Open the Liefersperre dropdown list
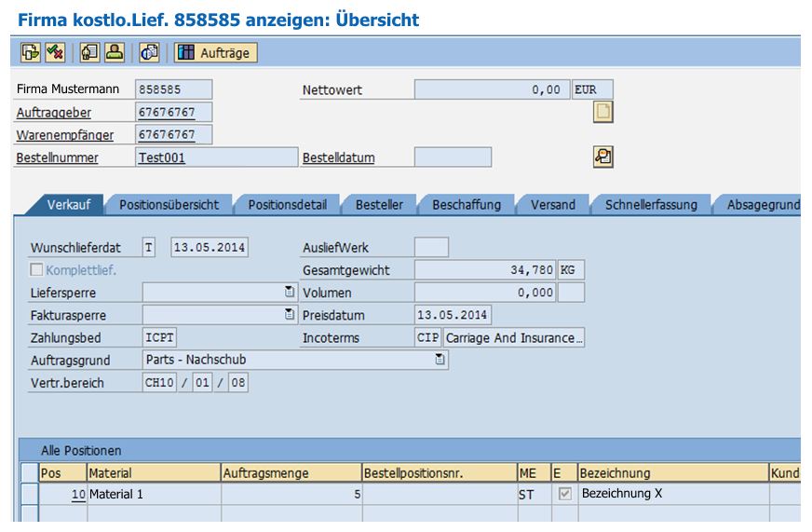Viewport: 812px width, 532px height. coord(289,293)
